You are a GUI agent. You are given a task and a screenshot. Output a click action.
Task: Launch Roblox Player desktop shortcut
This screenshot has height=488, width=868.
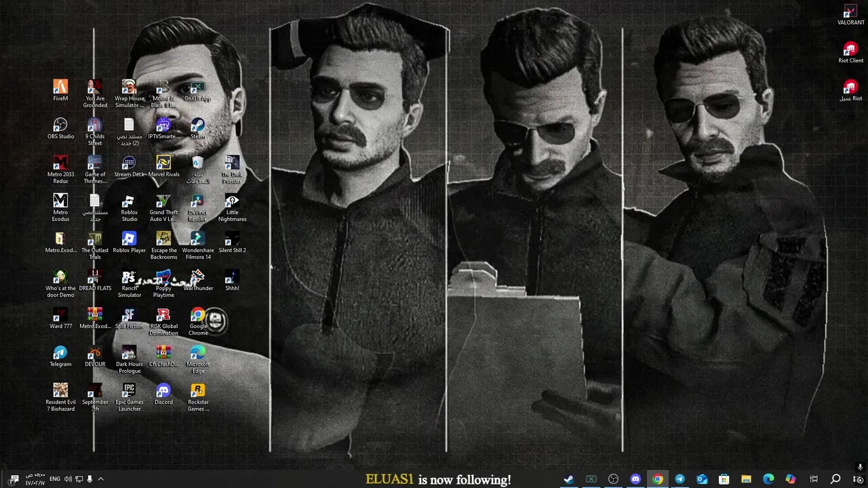(129, 243)
